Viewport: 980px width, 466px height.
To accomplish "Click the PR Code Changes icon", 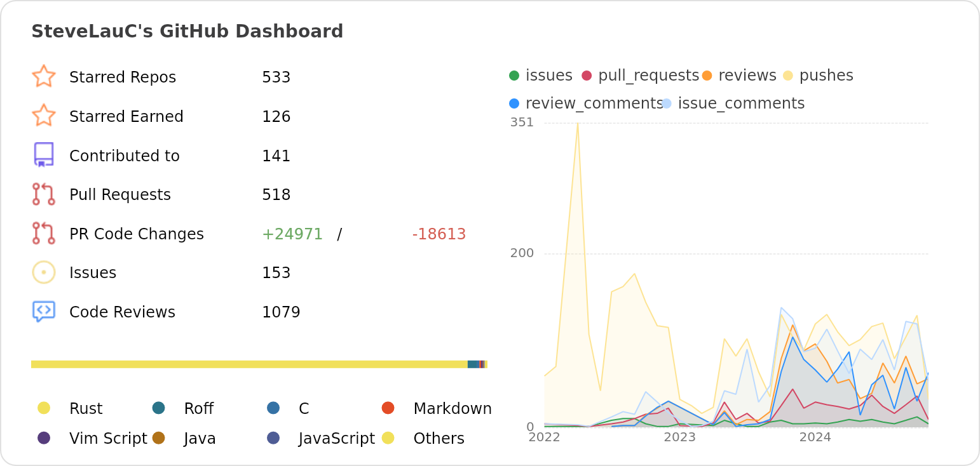I will coord(44,233).
